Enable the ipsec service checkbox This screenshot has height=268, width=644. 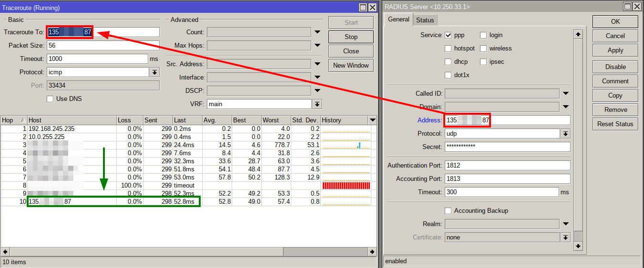point(483,62)
